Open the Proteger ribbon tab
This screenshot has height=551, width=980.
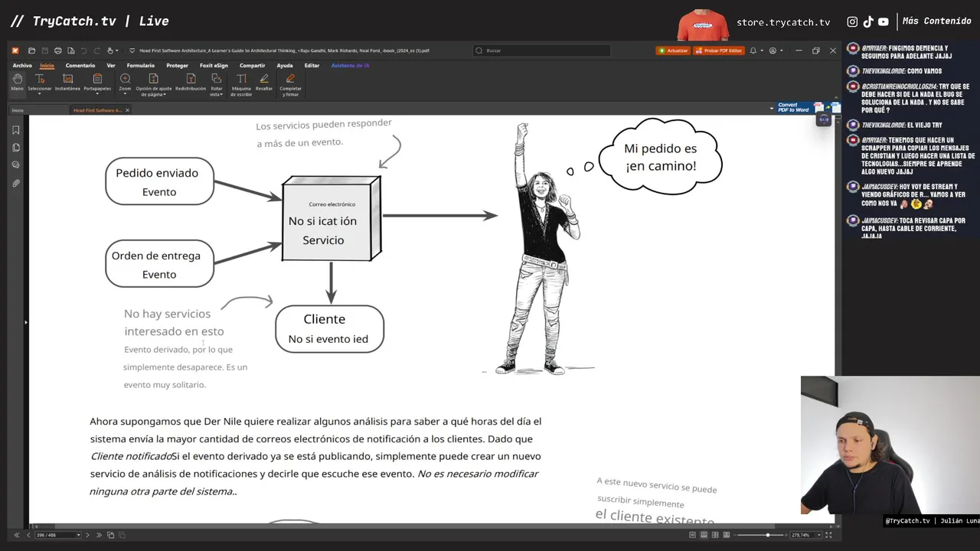(x=177, y=66)
